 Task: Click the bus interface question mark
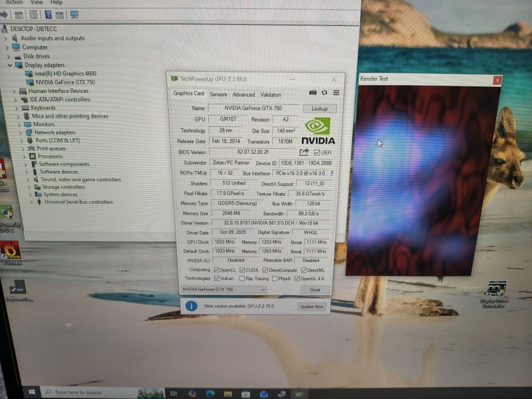click(x=331, y=173)
